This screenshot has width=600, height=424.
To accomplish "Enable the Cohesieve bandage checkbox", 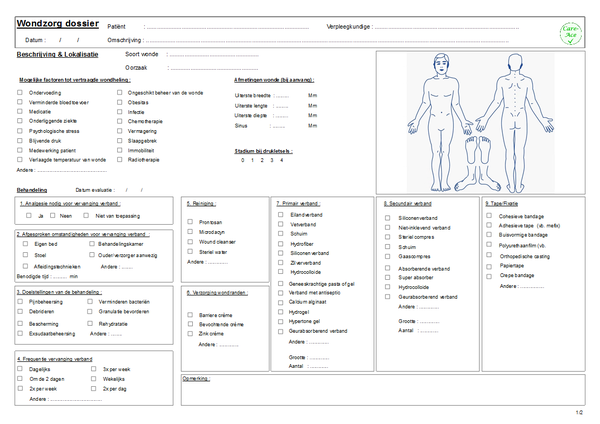I will coord(489,217).
